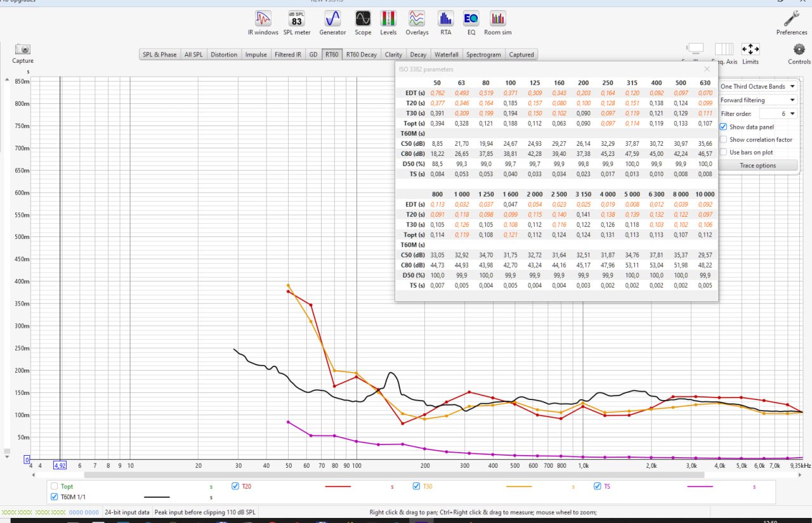Open the Scope tool
This screenshot has width=812, height=523.
pos(363,23)
